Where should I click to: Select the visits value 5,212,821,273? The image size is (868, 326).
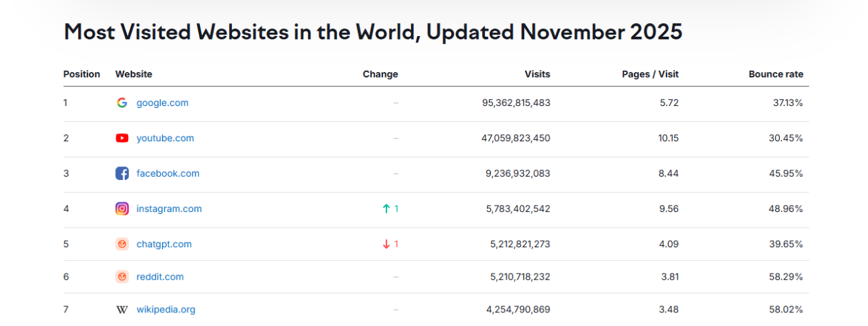point(519,244)
